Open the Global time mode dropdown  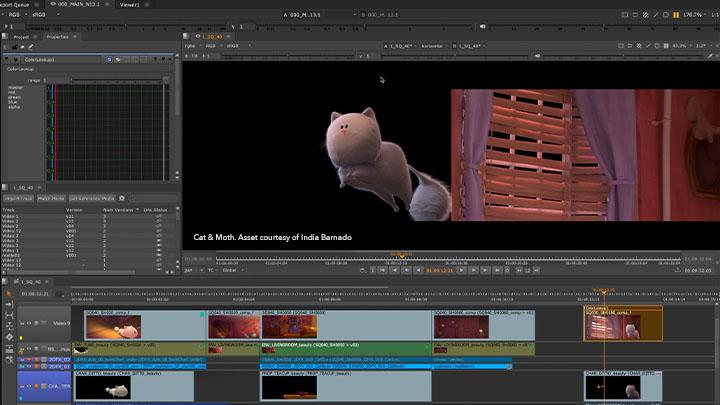pos(232,270)
